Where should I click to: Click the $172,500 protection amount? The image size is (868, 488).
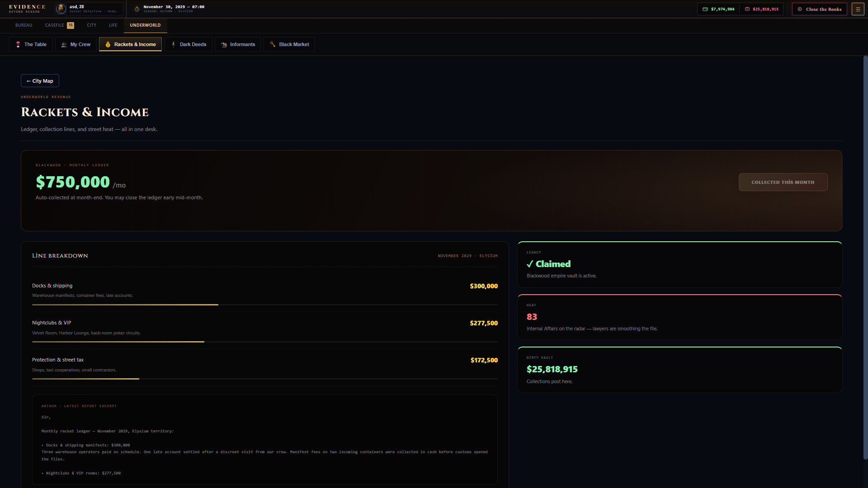pyautogui.click(x=484, y=360)
